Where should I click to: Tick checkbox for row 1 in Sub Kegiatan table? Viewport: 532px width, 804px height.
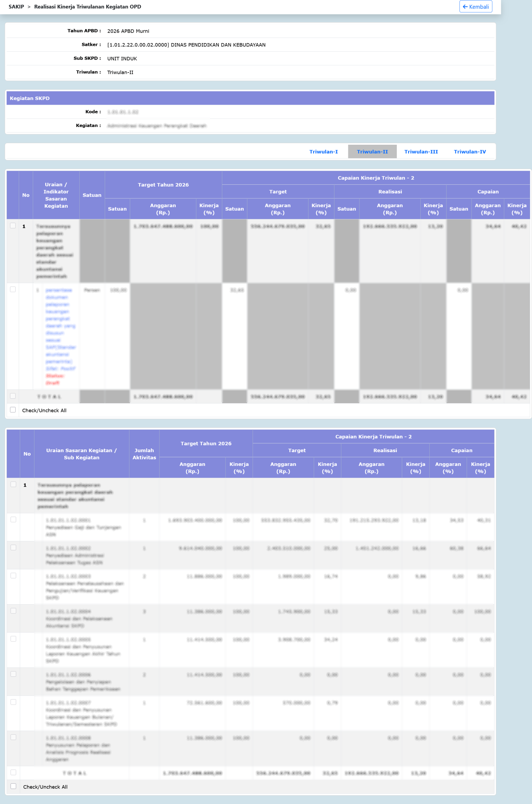(x=13, y=484)
